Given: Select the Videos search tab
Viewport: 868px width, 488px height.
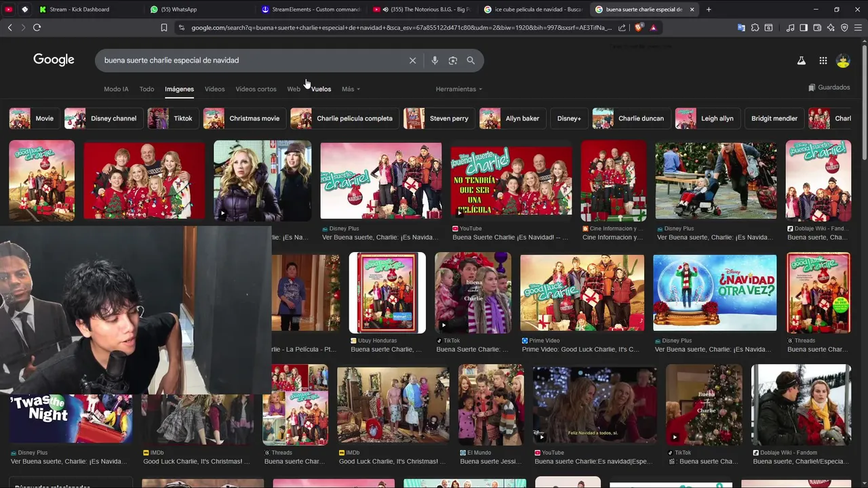Looking at the screenshot, I should [214, 89].
